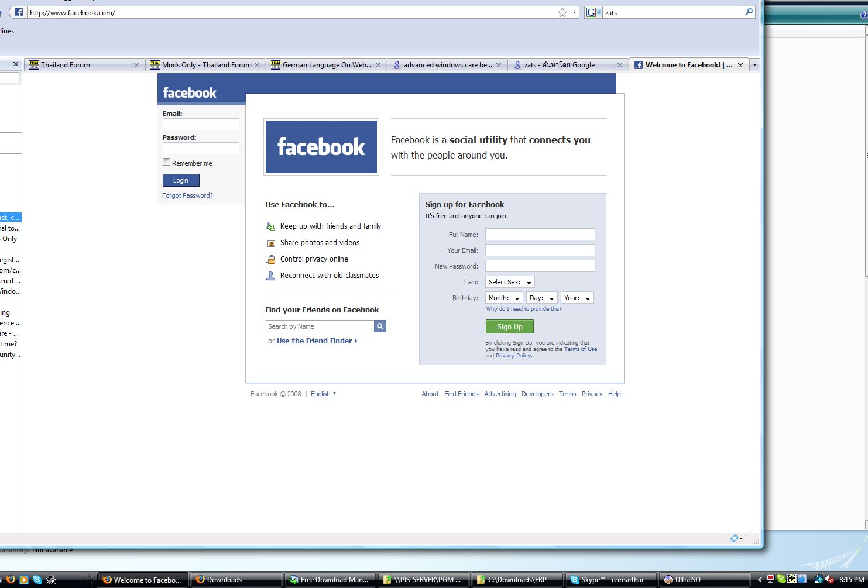Open the Find Friends footer link
The width and height of the screenshot is (868, 588).
click(x=461, y=394)
